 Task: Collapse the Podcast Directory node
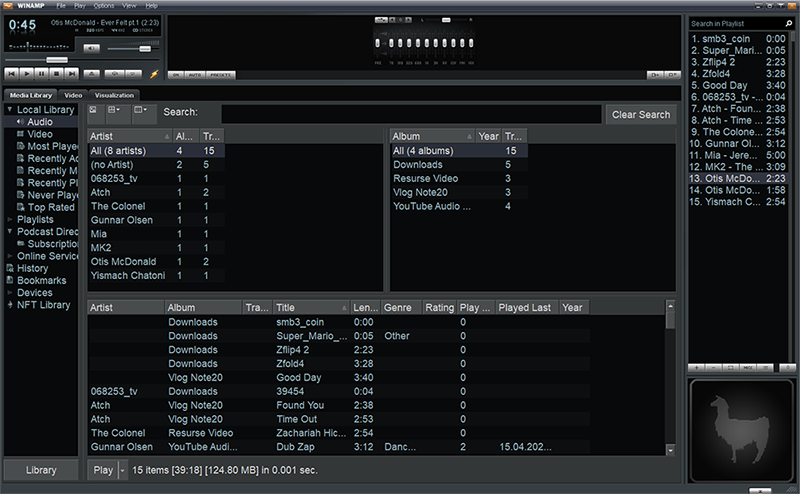pos(10,232)
